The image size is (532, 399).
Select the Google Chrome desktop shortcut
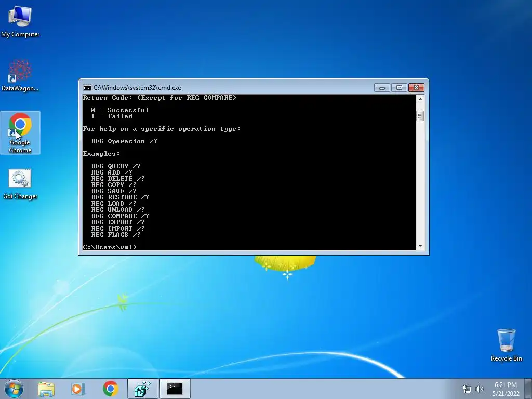pyautogui.click(x=20, y=132)
